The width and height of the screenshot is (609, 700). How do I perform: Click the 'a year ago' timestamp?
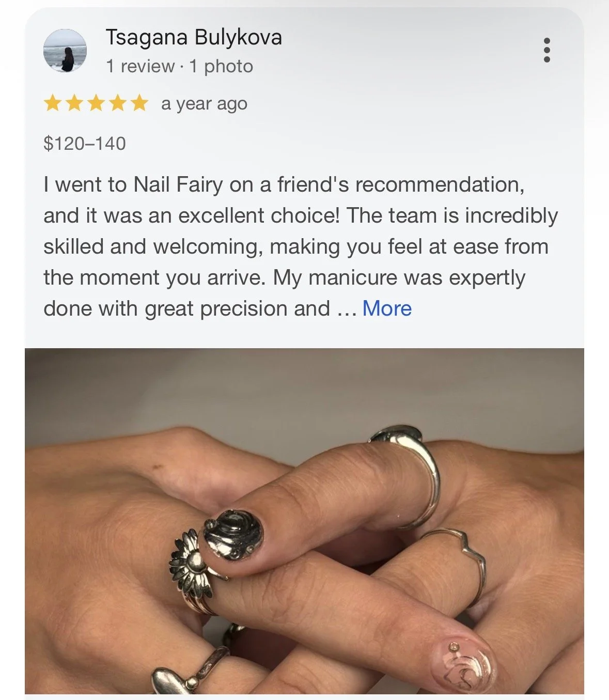tap(204, 104)
